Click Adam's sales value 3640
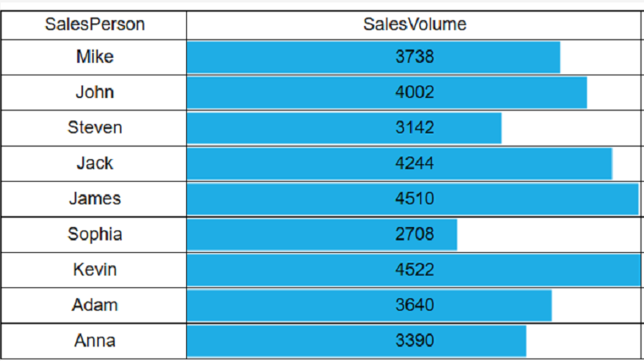 [x=414, y=305]
